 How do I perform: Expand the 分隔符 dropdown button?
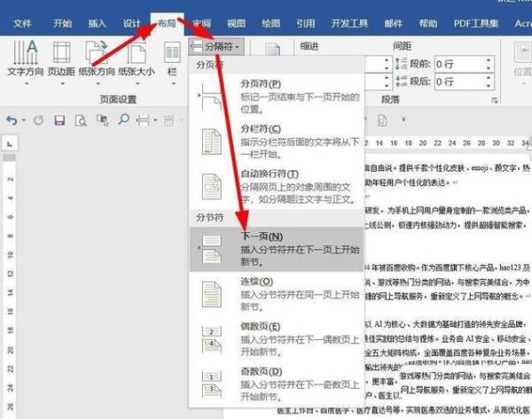click(216, 46)
